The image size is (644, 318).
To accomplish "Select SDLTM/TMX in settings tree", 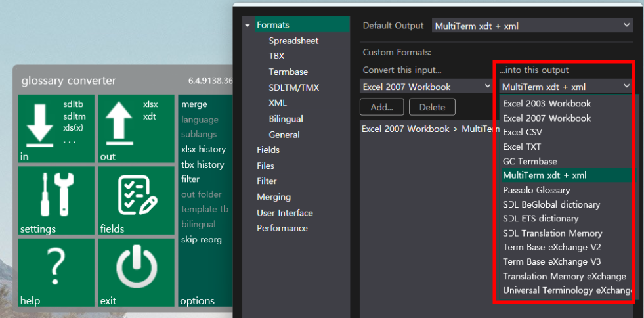I will point(293,87).
